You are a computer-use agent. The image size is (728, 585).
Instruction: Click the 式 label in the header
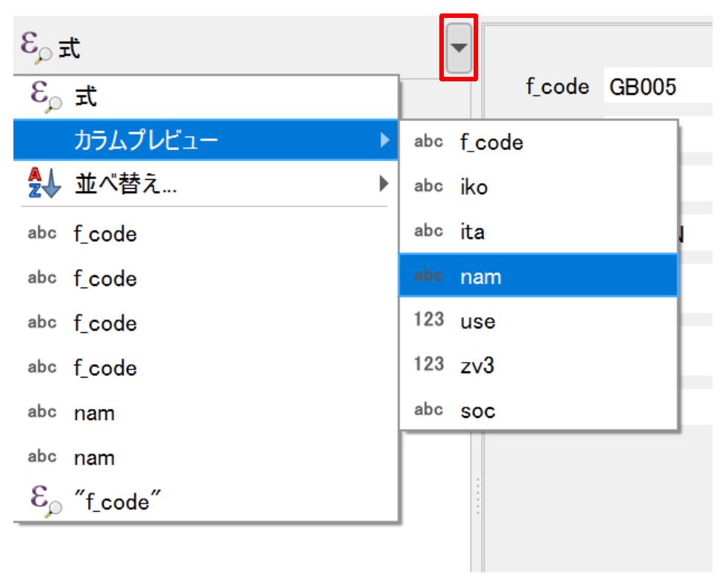tap(69, 49)
